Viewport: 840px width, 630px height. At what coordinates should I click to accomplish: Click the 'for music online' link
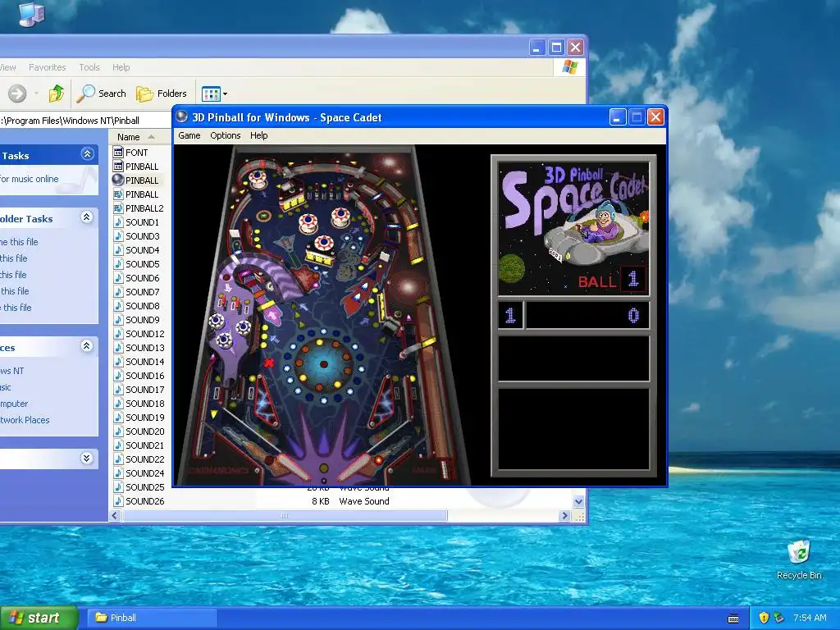(29, 179)
